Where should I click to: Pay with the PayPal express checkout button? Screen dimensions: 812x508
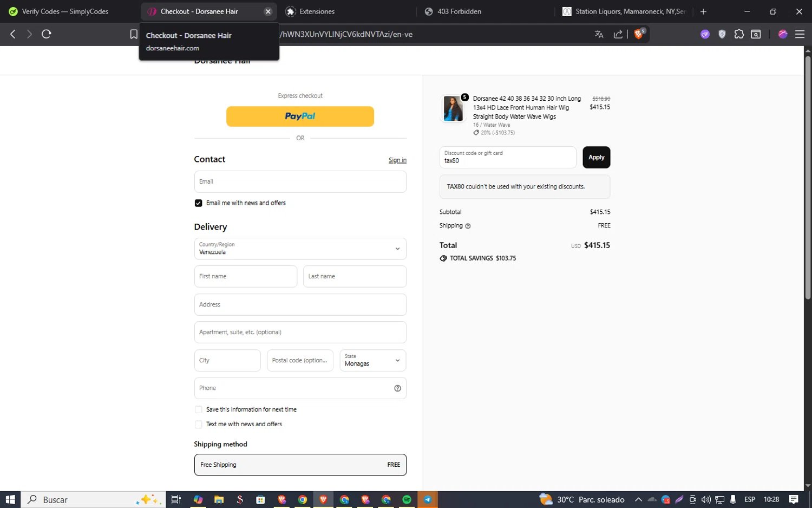click(300, 116)
